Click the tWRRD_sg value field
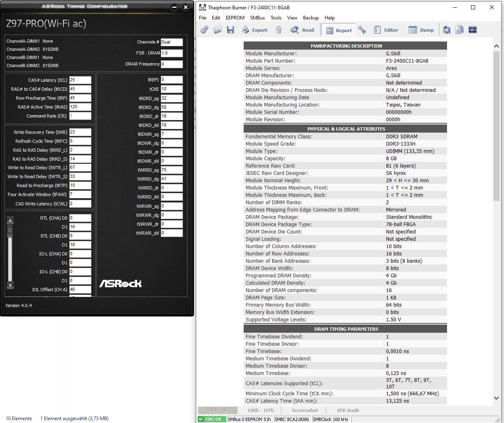This screenshot has height=423, width=504. coord(172,170)
